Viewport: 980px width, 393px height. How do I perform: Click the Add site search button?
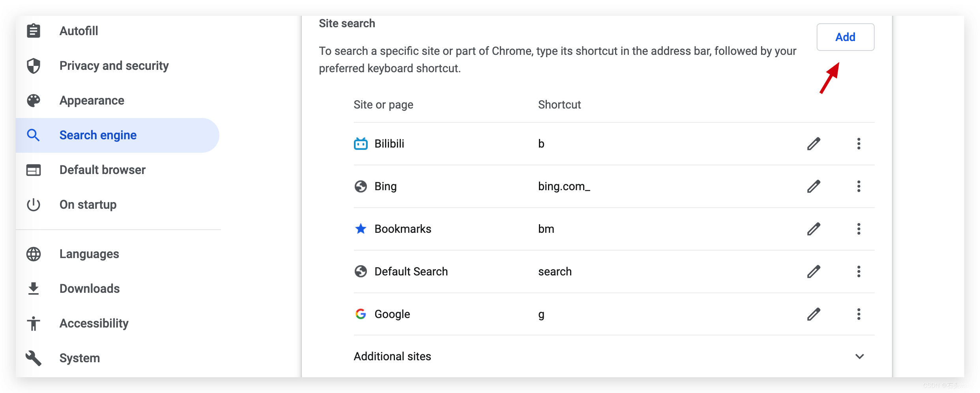845,37
